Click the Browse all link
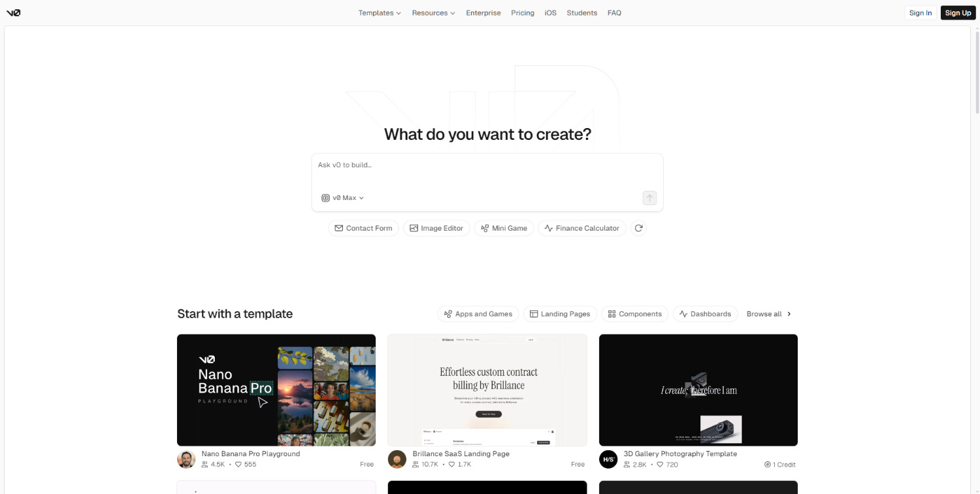This screenshot has width=980, height=494. coord(764,314)
